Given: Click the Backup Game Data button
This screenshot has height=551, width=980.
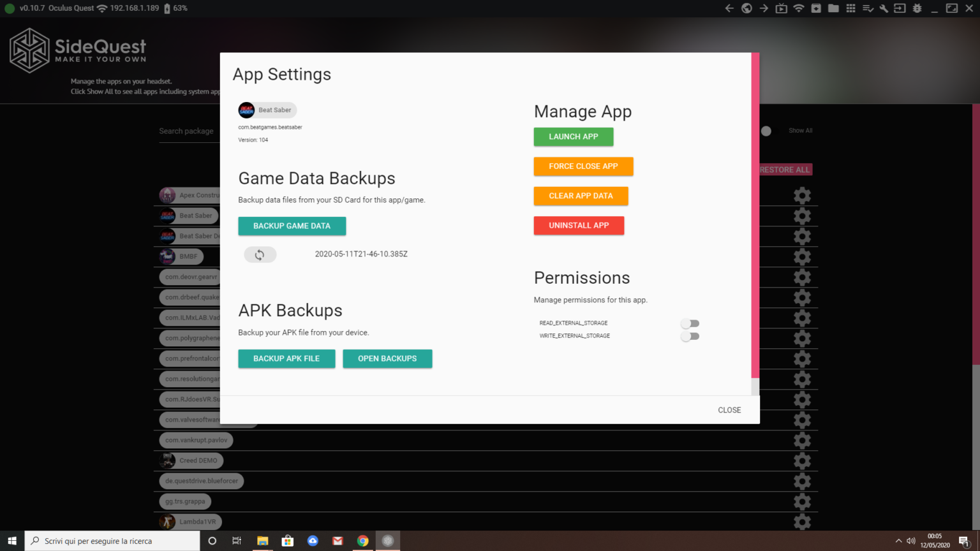Looking at the screenshot, I should coord(292,226).
